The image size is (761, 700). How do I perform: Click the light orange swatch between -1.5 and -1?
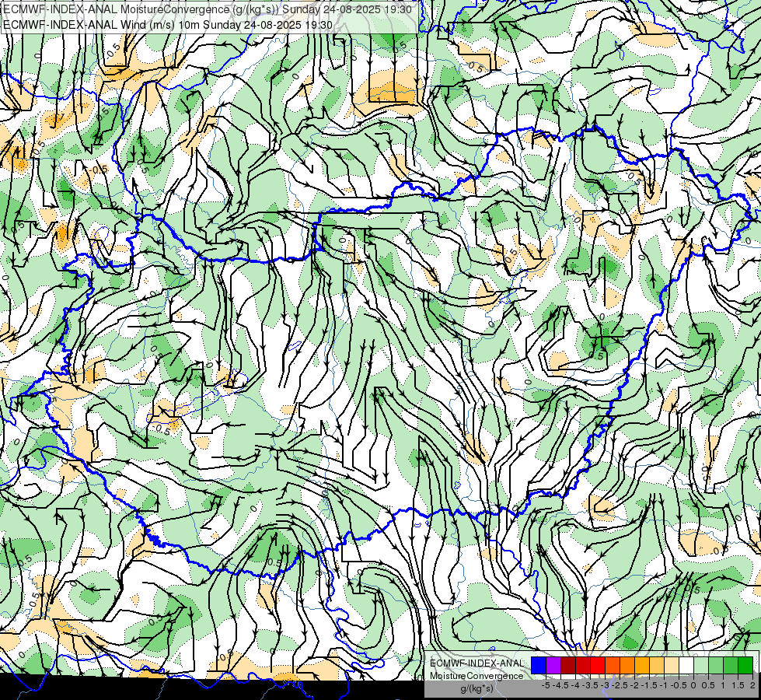point(657,666)
